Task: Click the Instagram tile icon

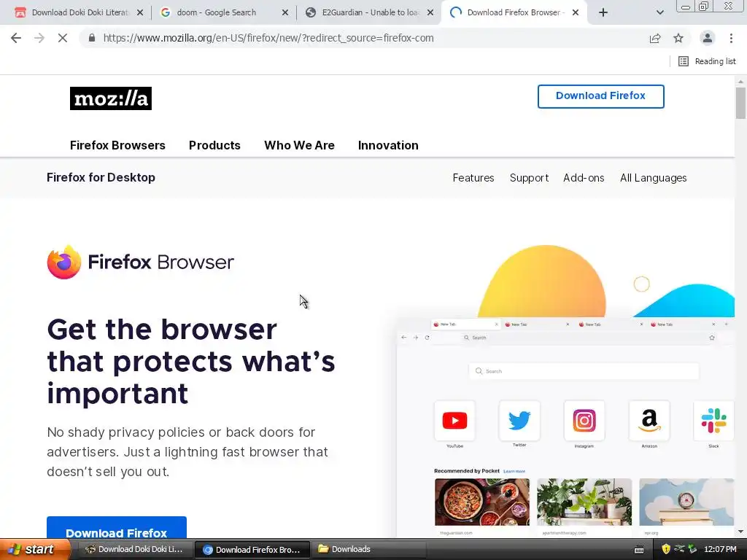Action: tap(584, 421)
